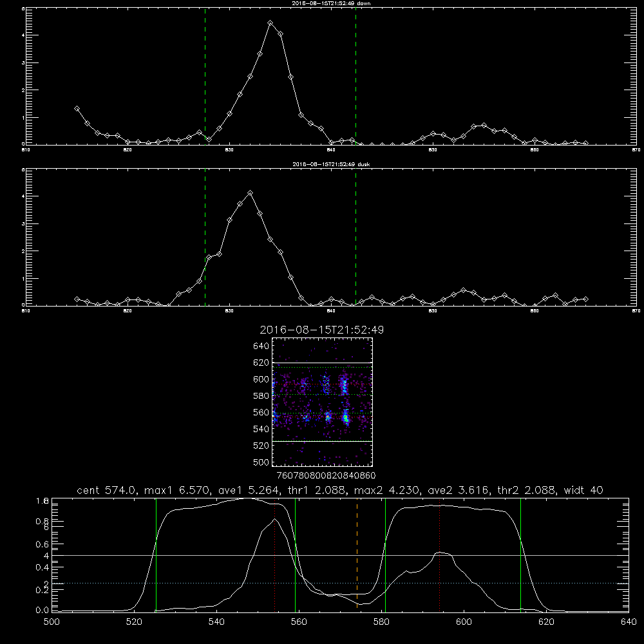Click the green vertical line near 559 in bottom plot
Image resolution: width=644 pixels, height=644 pixels.
tap(296, 554)
